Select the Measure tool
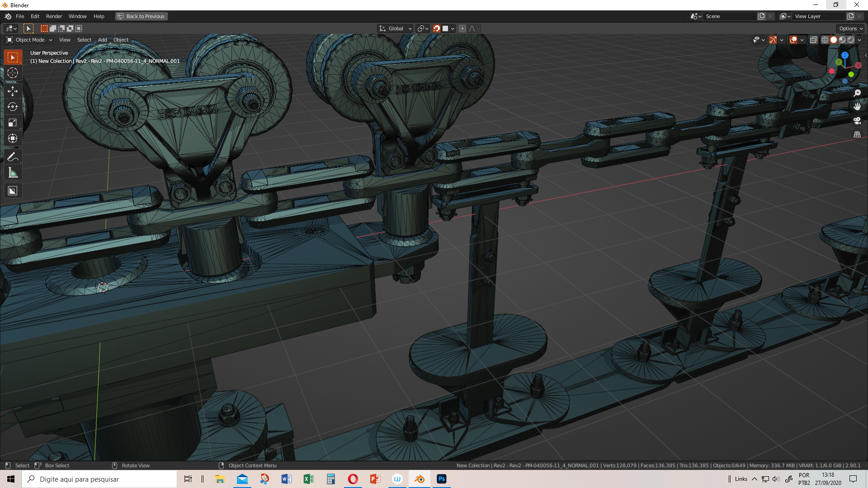Screen dimensions: 868x488 coord(12,173)
